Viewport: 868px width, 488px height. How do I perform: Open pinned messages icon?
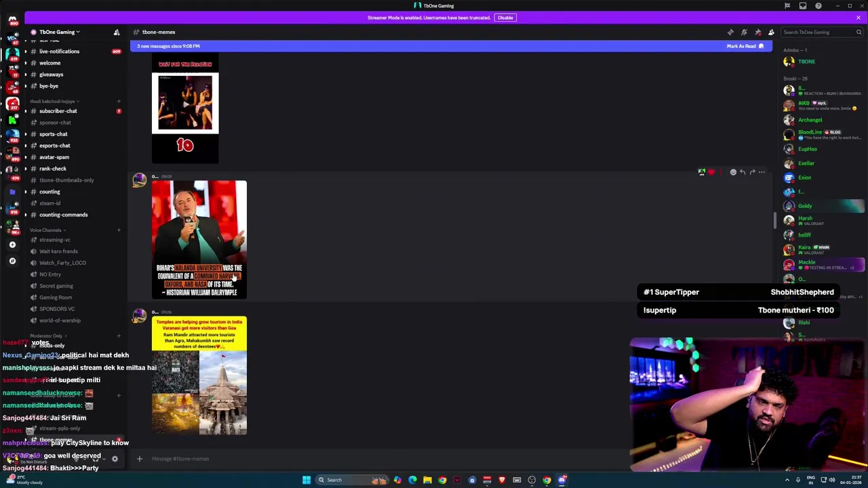click(757, 32)
